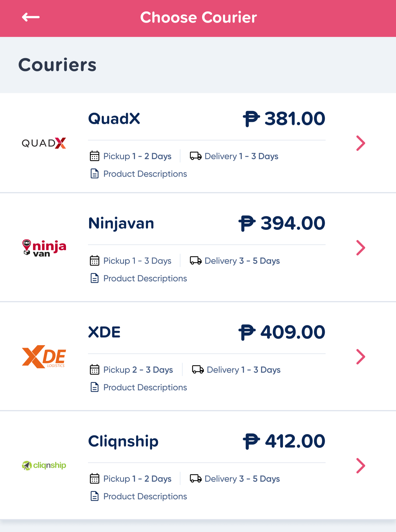396x532 pixels.
Task: Click the document icon under Cliqnship
Action: click(x=95, y=496)
